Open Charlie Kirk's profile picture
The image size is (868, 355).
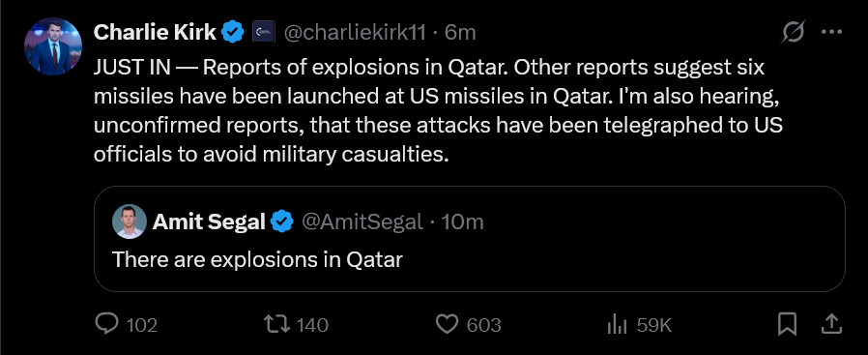click(53, 46)
